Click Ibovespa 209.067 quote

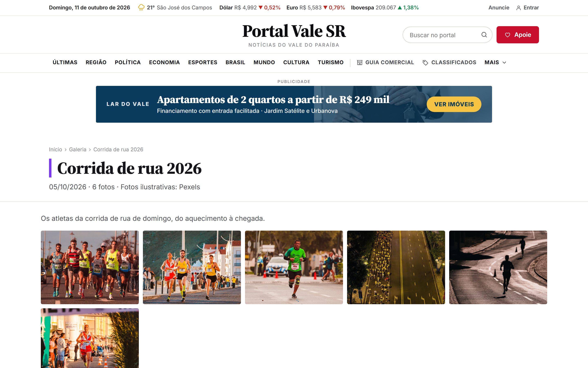385,8
